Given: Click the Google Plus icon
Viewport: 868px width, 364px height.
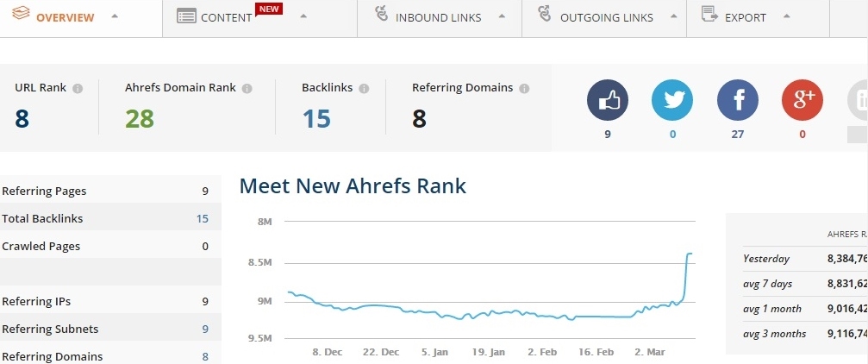Looking at the screenshot, I should click(802, 99).
